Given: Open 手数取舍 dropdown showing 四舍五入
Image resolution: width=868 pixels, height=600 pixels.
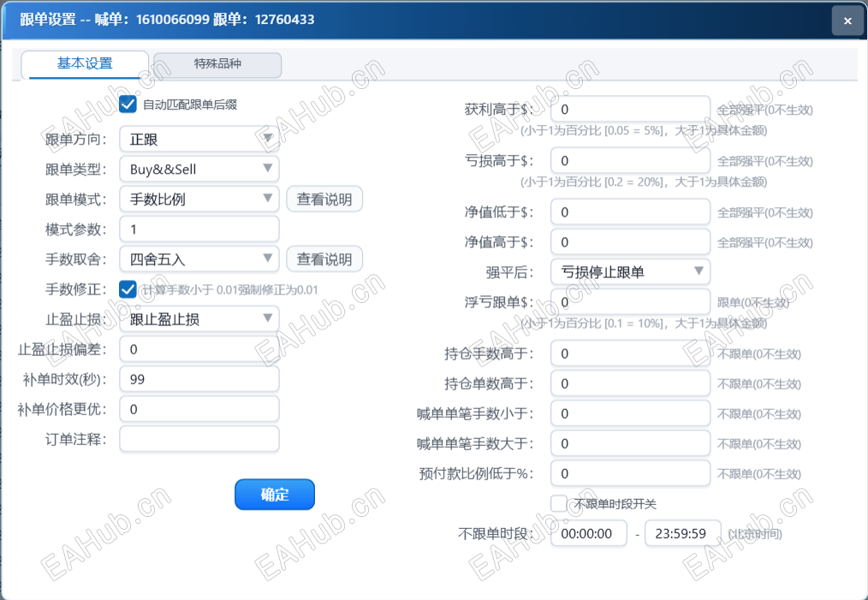Looking at the screenshot, I should [x=199, y=259].
